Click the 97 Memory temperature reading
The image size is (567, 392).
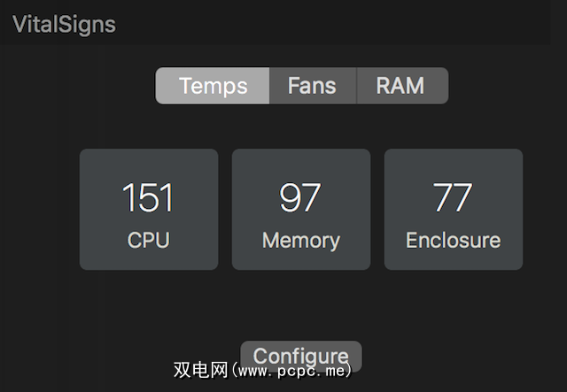tap(300, 198)
